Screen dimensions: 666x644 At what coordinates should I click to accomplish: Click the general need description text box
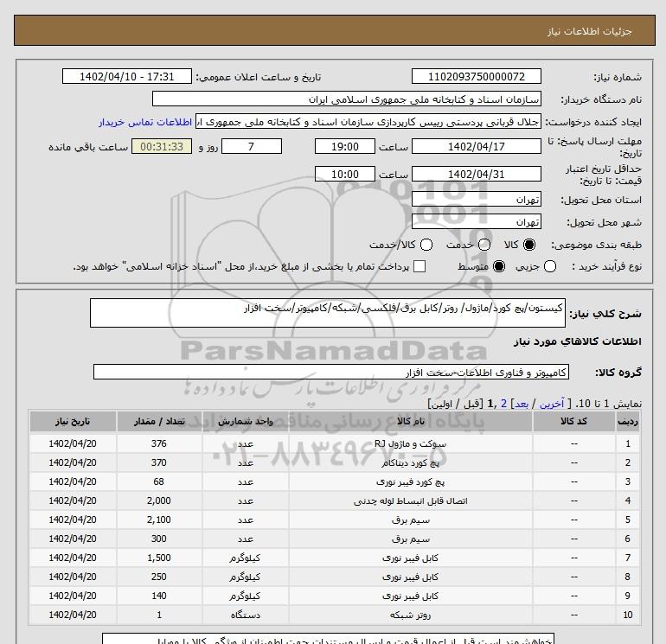coord(328,313)
